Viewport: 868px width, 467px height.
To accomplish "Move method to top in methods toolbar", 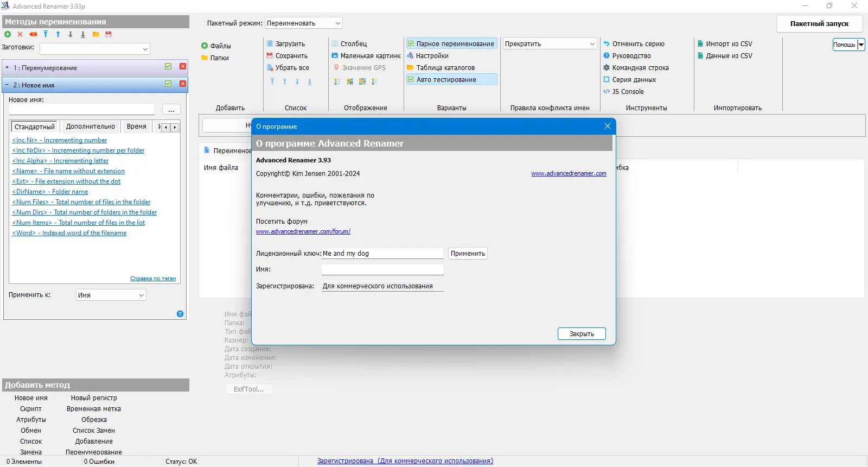I will (46, 34).
